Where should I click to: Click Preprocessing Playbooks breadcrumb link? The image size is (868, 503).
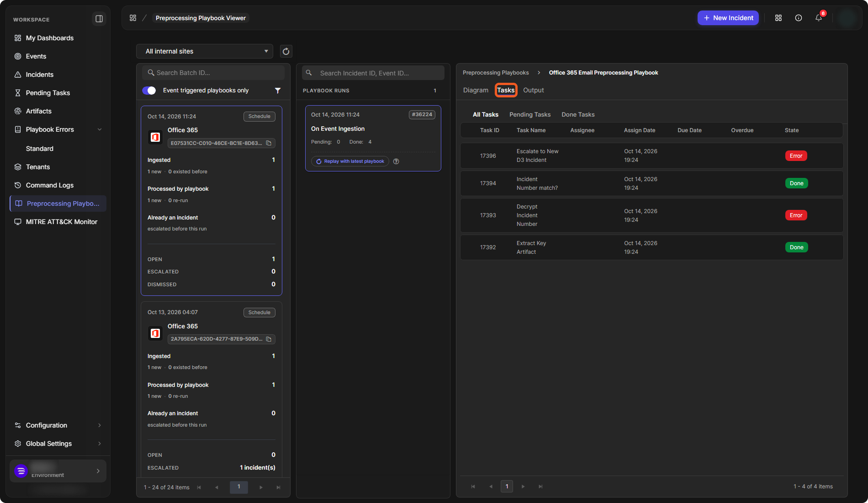coord(496,73)
